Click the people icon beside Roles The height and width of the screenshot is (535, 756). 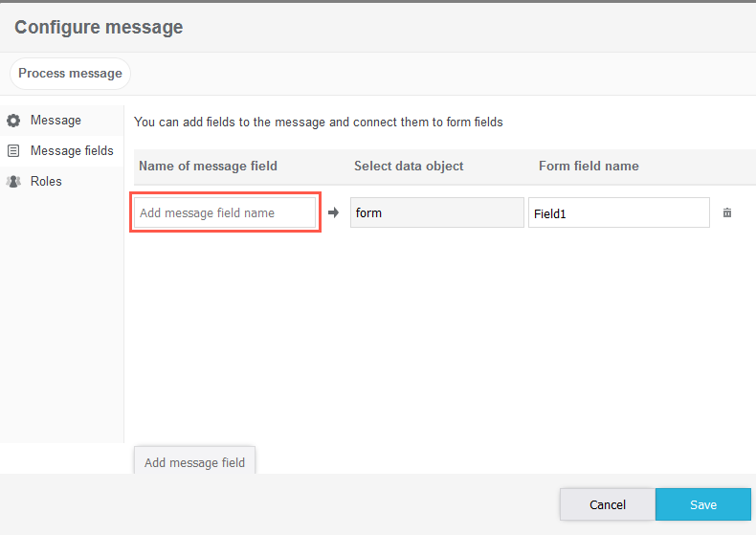[x=13, y=182]
